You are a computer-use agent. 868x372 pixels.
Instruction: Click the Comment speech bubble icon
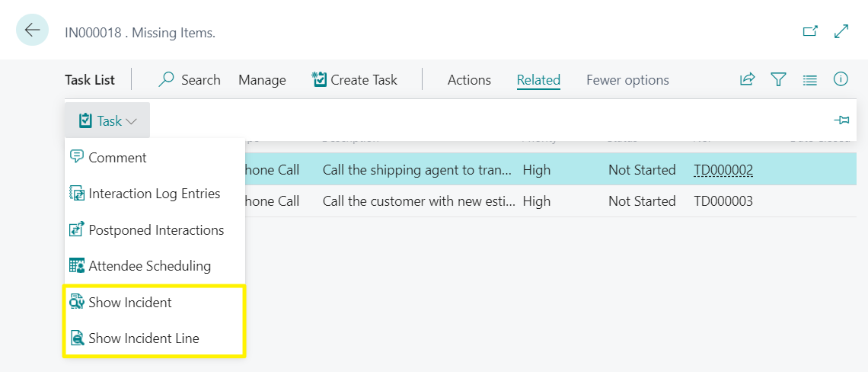click(77, 157)
